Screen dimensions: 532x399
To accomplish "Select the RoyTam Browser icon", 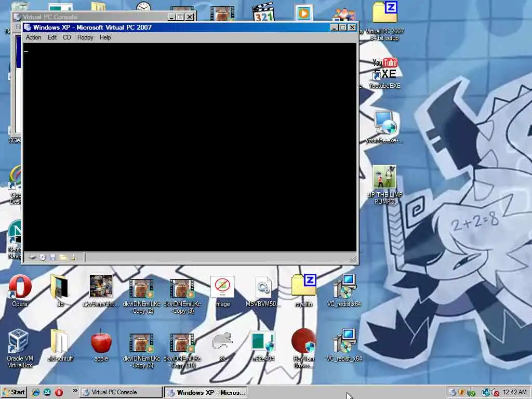I will pyautogui.click(x=303, y=348).
